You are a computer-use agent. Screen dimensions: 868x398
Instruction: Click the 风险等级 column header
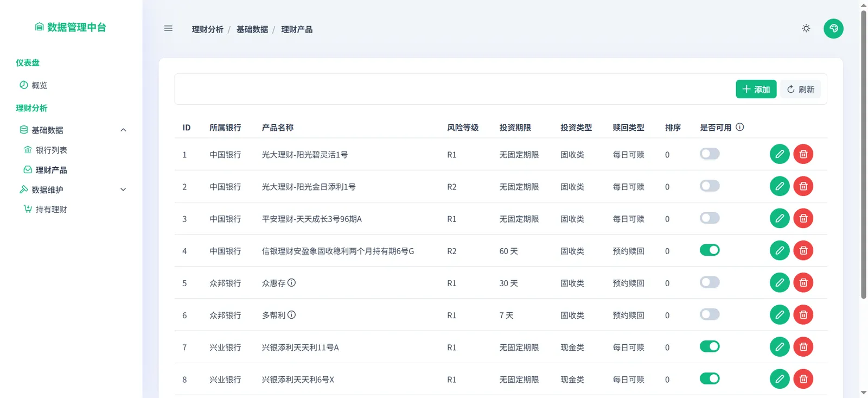463,128
